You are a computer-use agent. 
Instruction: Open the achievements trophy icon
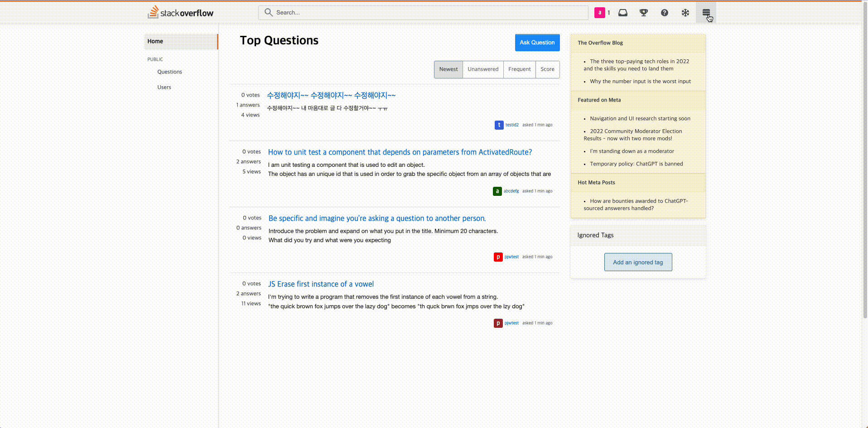(x=643, y=13)
